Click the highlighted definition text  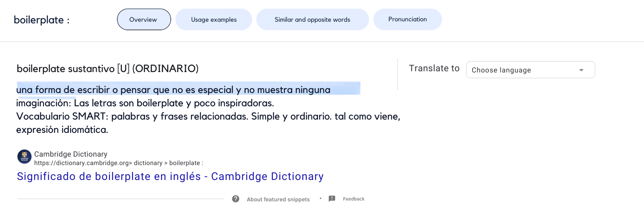click(x=173, y=90)
